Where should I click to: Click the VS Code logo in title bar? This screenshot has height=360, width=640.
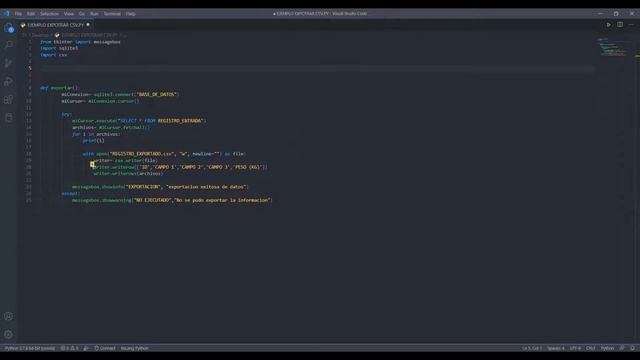[x=6, y=13]
